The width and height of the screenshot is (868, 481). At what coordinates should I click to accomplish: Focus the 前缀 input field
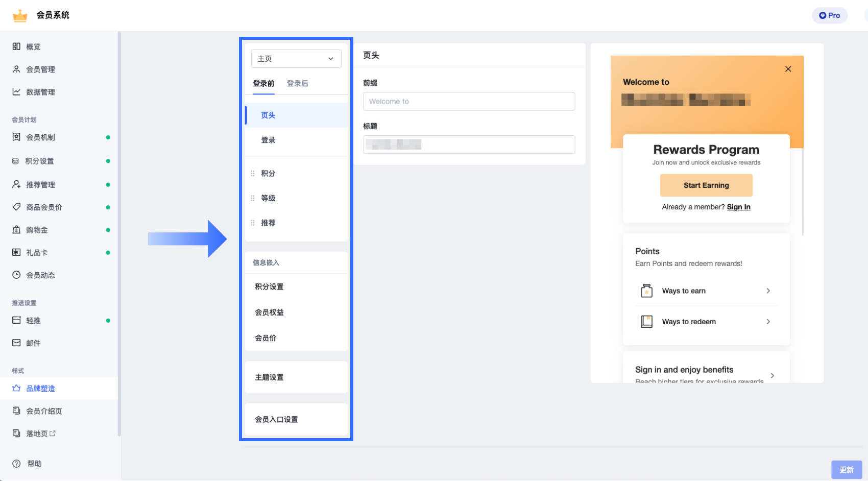tap(469, 101)
